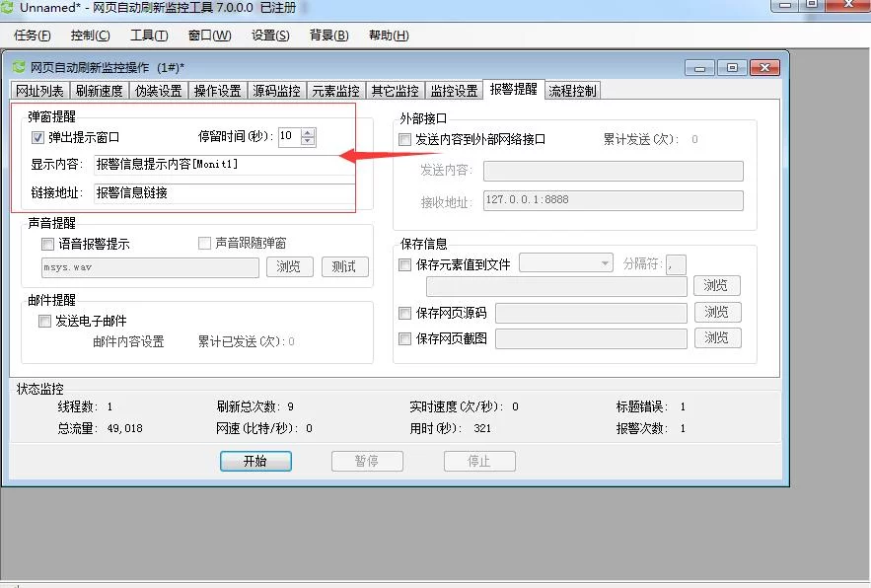Click the 暂停 button
The image size is (871, 588).
[x=367, y=462]
